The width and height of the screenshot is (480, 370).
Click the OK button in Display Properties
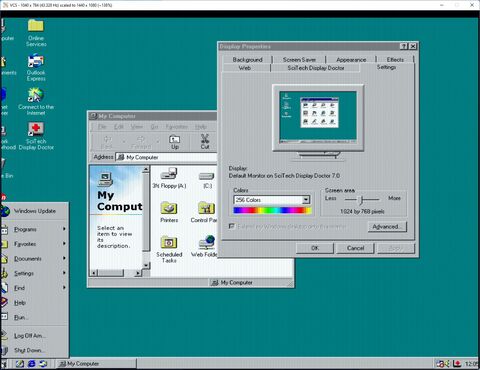tap(315, 248)
